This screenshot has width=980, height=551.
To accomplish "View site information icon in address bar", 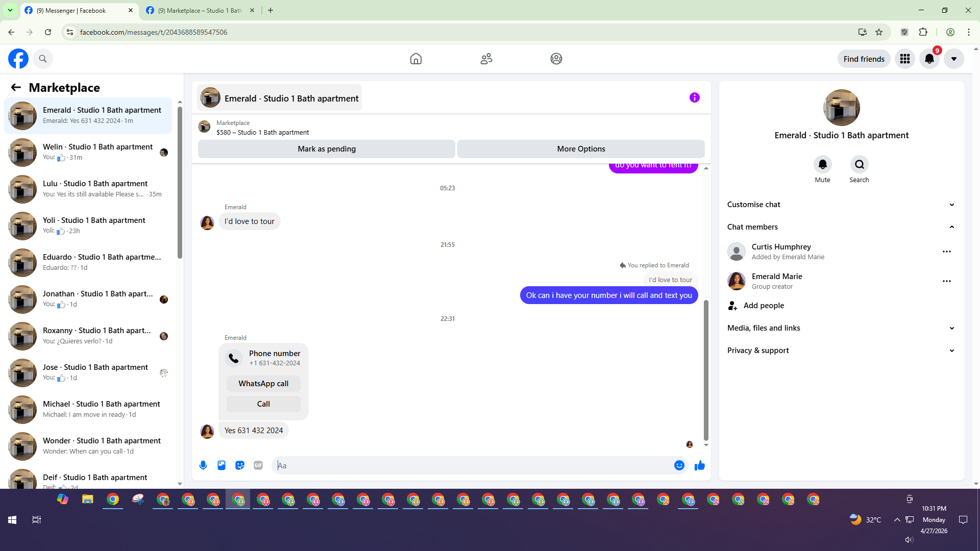I will 70,32.
